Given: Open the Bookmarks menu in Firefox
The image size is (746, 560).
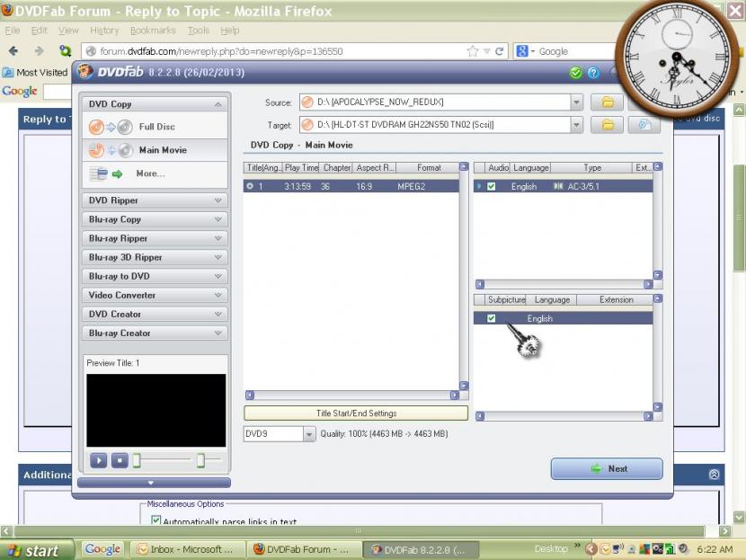Looking at the screenshot, I should point(151,31).
